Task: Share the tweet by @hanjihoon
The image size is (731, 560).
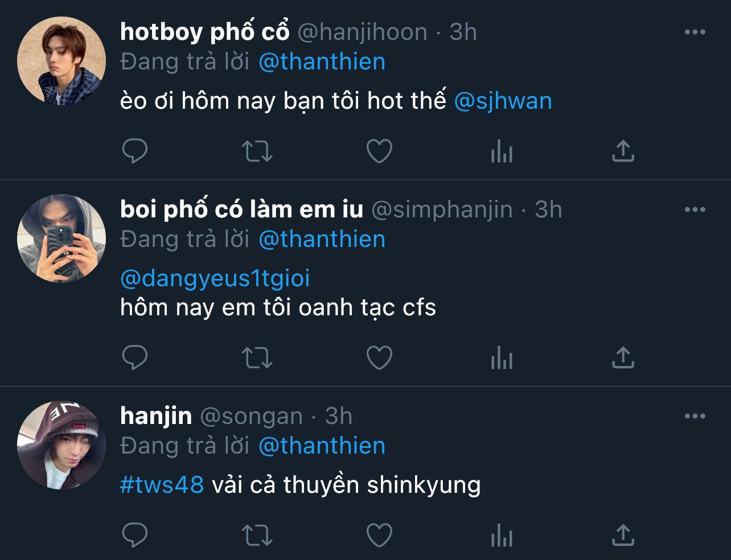Action: 623,151
